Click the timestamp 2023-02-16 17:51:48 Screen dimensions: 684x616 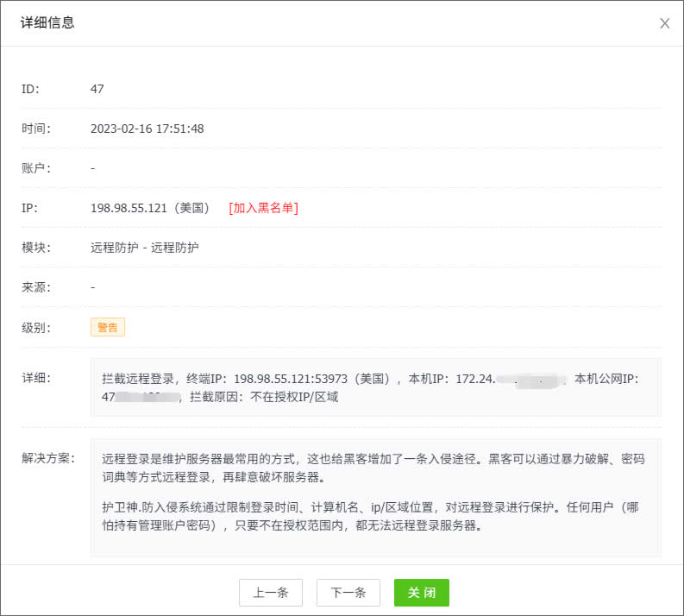[x=147, y=129]
